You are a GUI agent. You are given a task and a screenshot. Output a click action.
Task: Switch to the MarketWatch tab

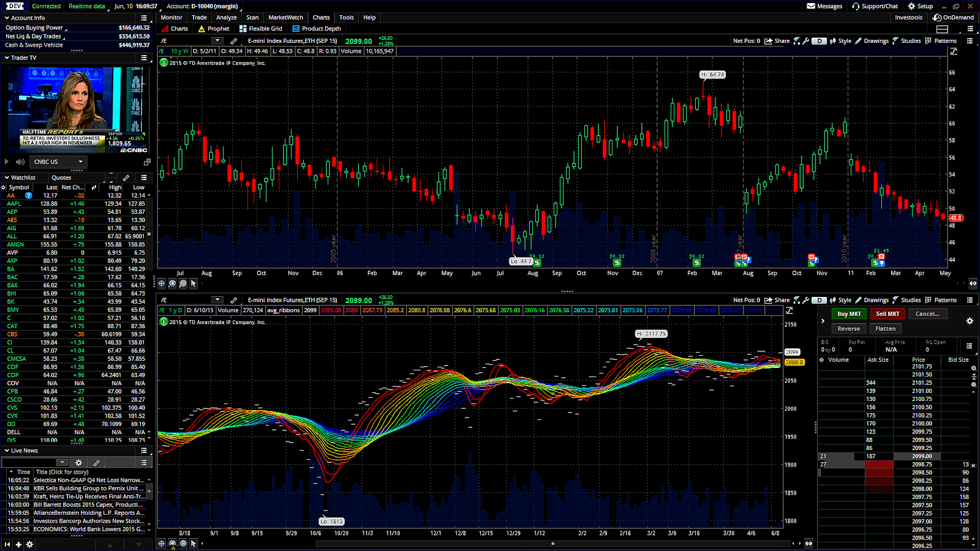285,17
